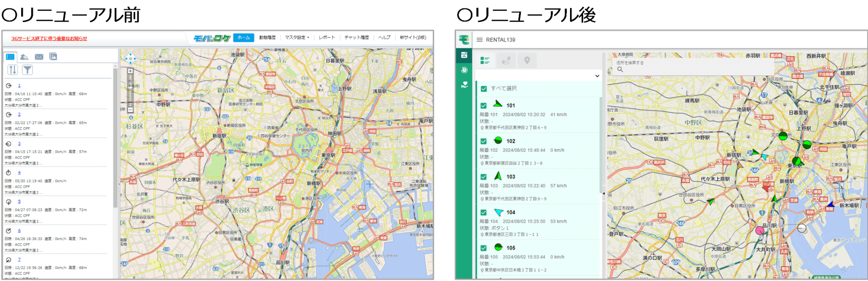The image size is (868, 281).
Task: Collapse the side panel with the small arrow
Action: [x=604, y=193]
